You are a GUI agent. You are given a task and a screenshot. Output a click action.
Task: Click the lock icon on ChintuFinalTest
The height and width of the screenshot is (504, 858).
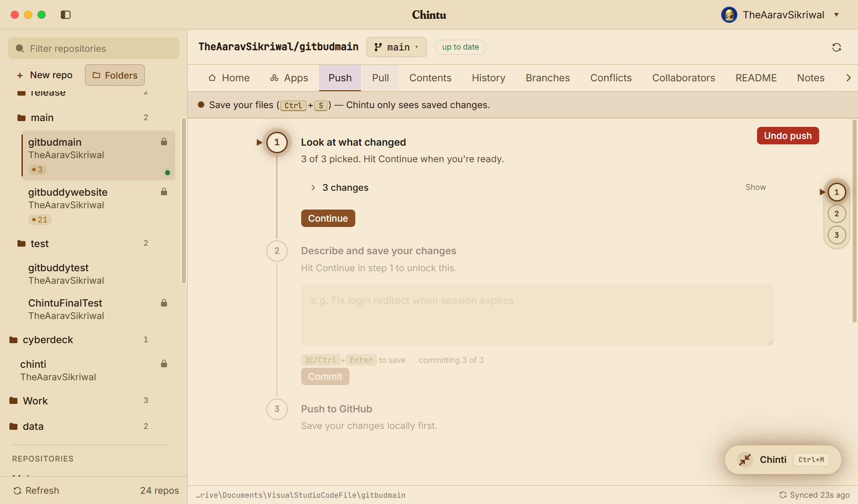point(164,303)
